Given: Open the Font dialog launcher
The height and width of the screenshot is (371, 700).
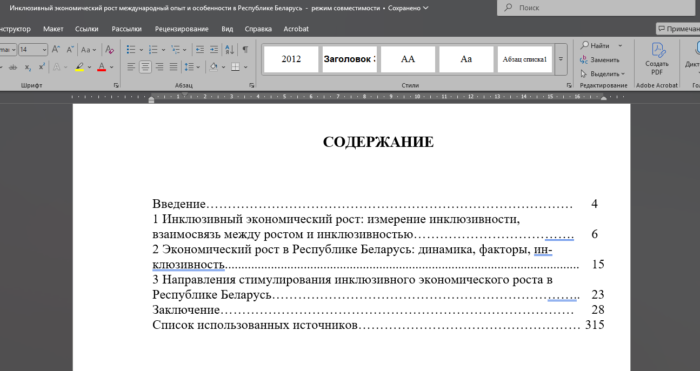Looking at the screenshot, I should coord(117,85).
